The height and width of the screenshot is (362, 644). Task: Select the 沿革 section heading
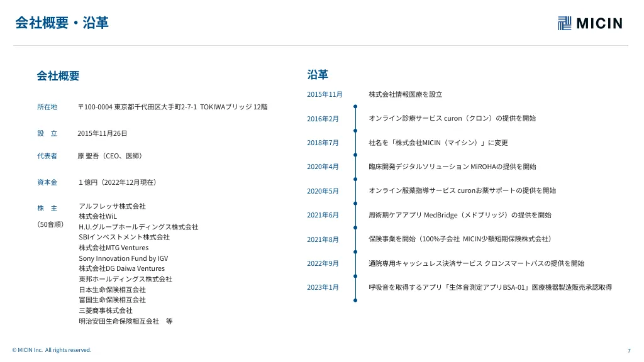tap(318, 75)
